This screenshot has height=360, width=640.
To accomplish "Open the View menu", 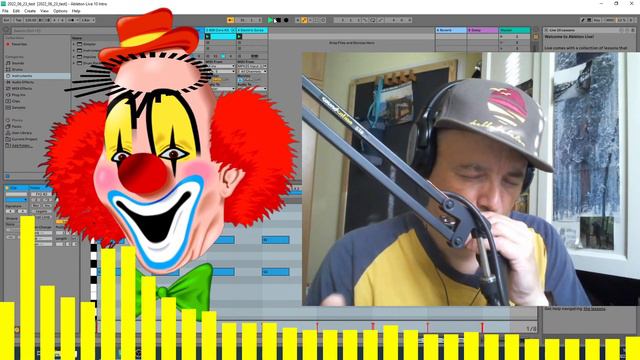I will (x=44, y=11).
